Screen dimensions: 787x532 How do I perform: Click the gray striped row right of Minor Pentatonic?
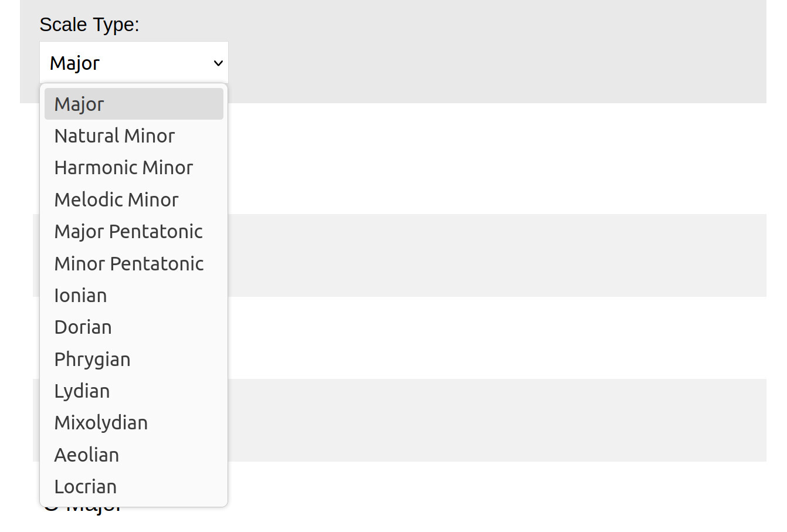[x=493, y=255]
